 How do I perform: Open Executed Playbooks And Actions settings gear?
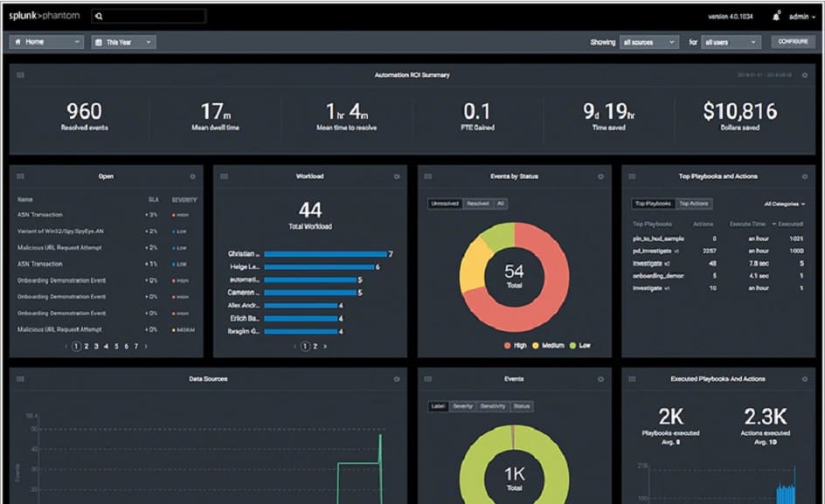click(805, 379)
